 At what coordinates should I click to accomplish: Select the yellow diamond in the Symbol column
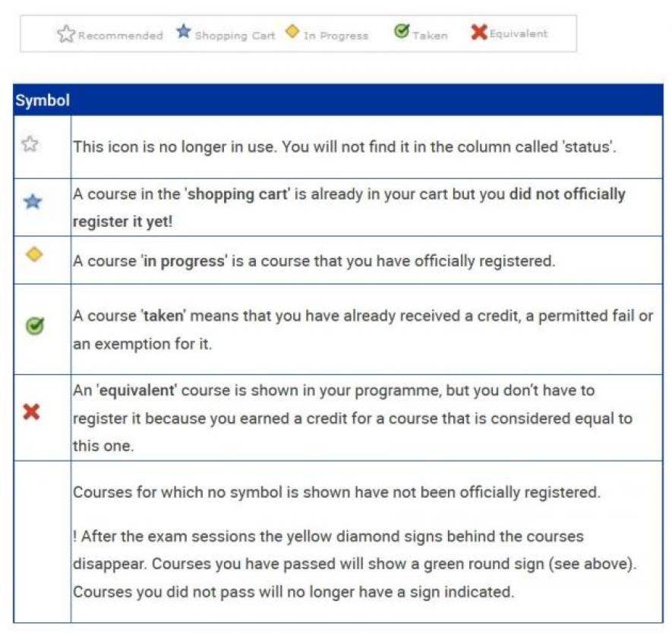[x=33, y=255]
